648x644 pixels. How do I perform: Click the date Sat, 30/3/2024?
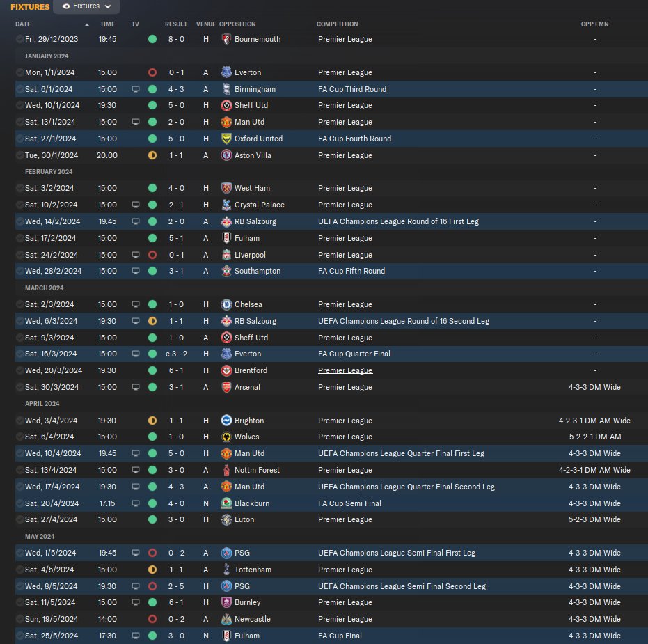coord(52,387)
